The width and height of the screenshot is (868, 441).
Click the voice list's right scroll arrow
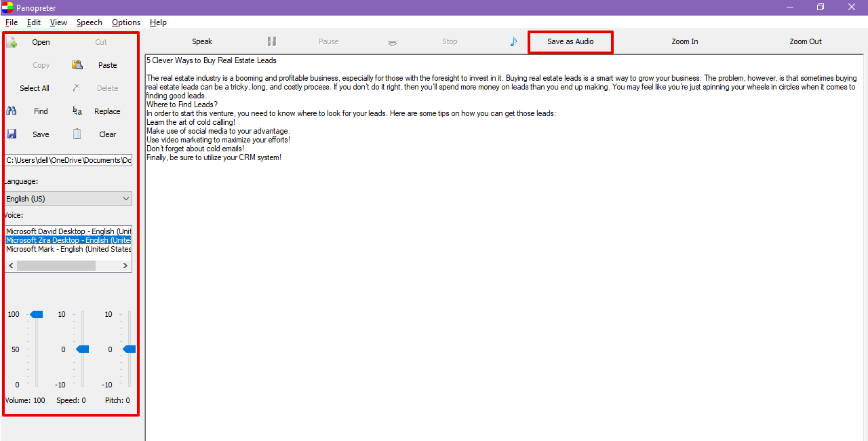(x=125, y=266)
